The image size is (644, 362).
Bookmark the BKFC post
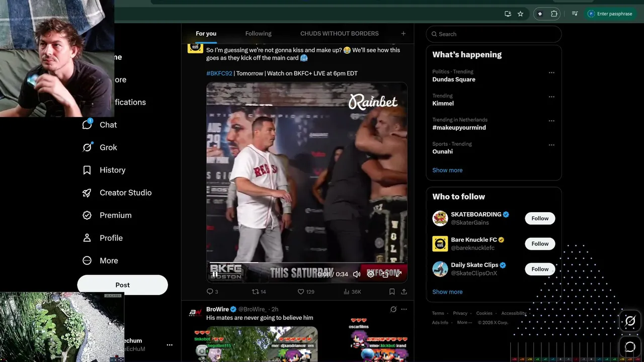pyautogui.click(x=392, y=292)
